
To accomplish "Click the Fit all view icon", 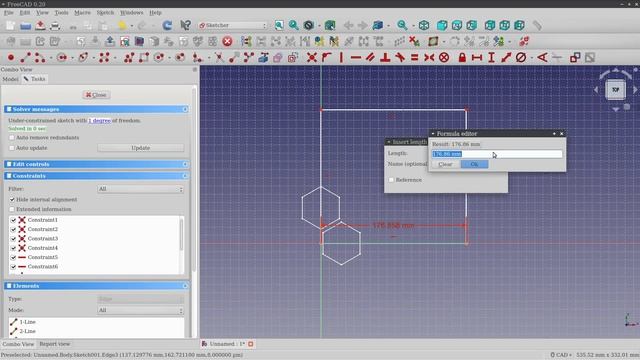I will tap(279, 25).
